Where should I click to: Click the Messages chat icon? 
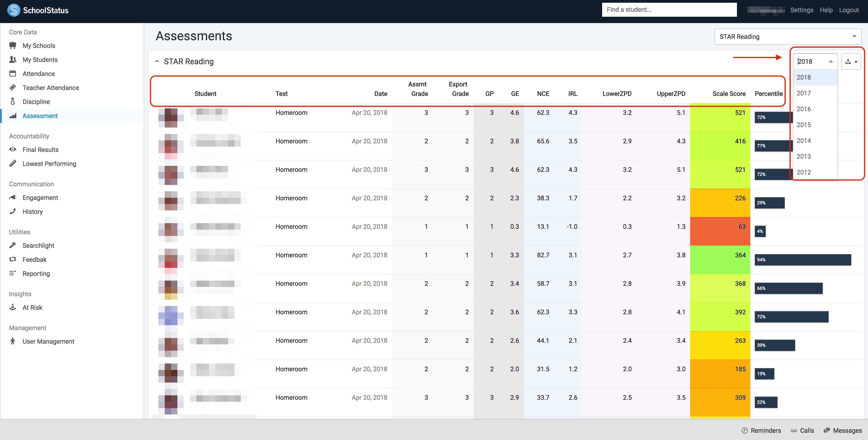(827, 430)
